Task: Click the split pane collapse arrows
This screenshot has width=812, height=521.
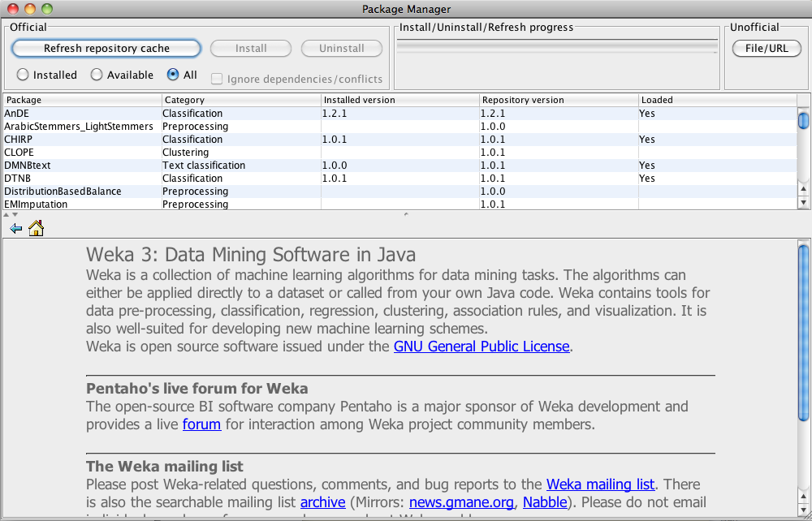Action: pos(11,214)
